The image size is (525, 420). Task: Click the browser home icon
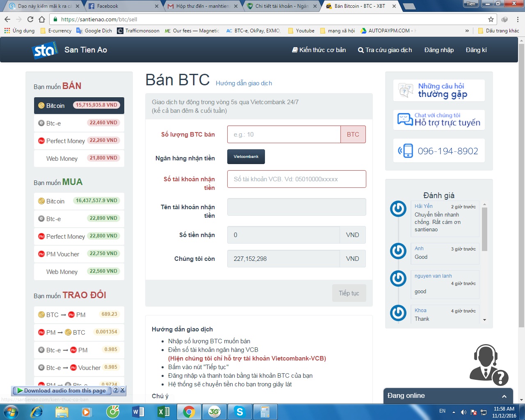click(x=42, y=19)
